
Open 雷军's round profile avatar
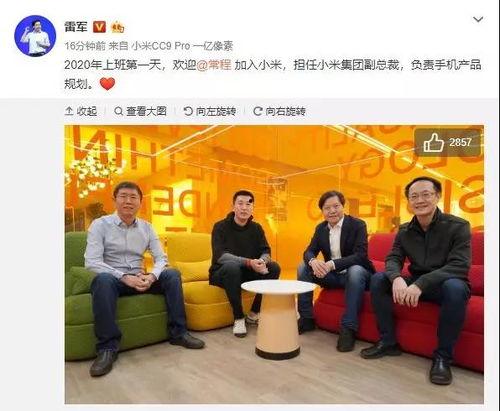coord(35,36)
